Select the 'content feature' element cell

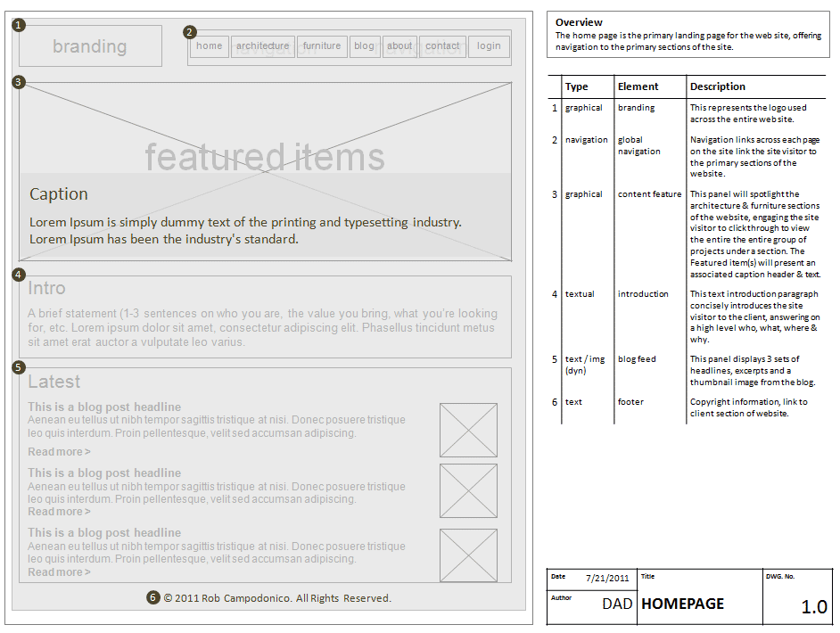(x=649, y=194)
